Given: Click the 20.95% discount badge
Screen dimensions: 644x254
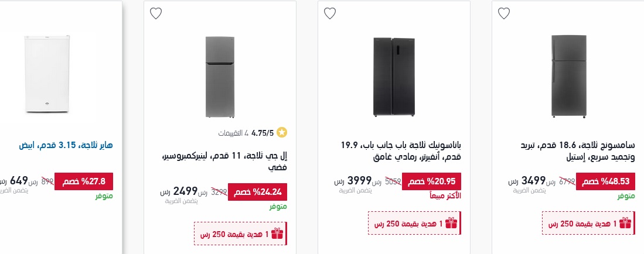Looking at the screenshot, I should (431, 181).
